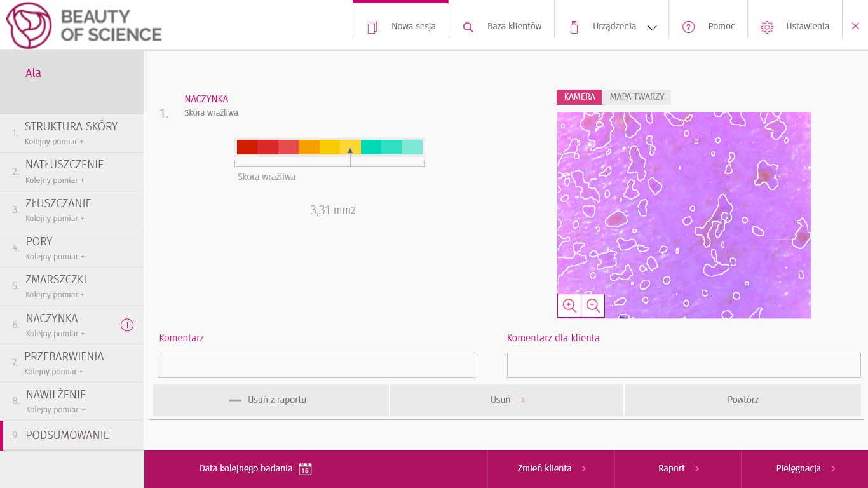Switch to the MAPA TWARZY tab
Viewport: 868px width, 488px height.
coord(637,97)
